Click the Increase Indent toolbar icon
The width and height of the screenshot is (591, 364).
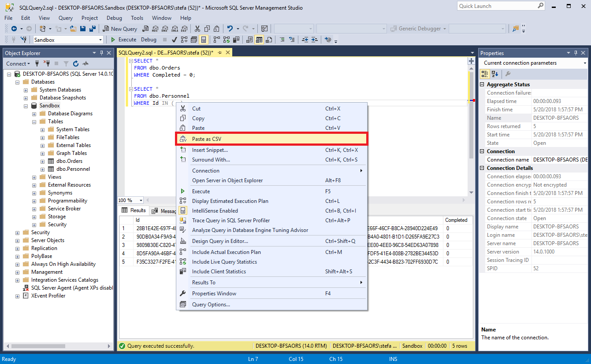point(315,40)
